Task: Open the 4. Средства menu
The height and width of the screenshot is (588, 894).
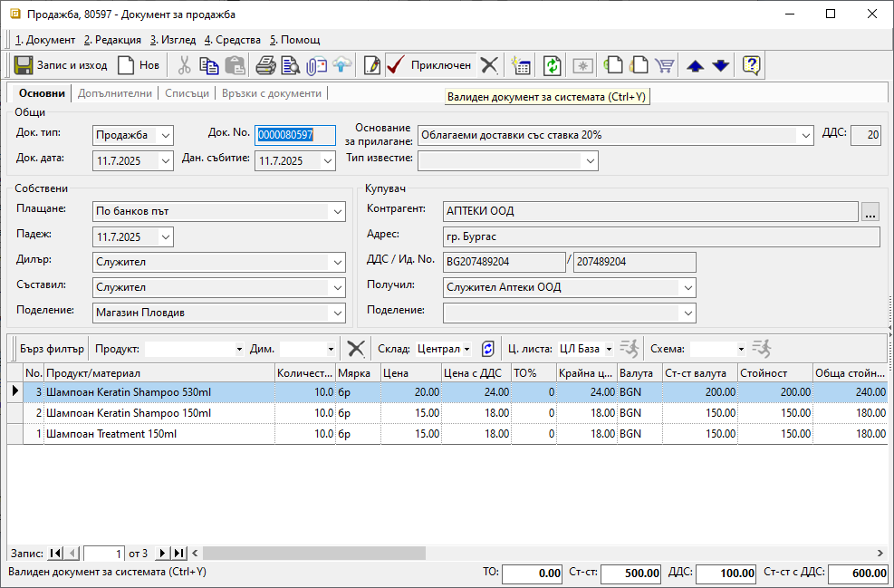Action: (x=232, y=40)
